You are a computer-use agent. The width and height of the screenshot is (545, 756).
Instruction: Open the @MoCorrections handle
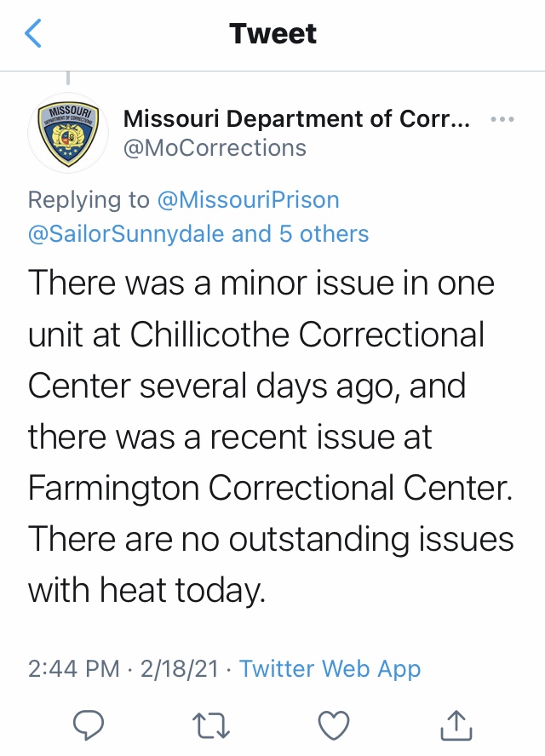[x=215, y=147]
